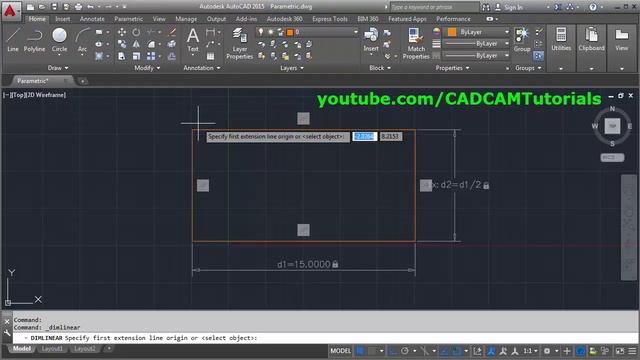Click Sign In button

click(513, 7)
